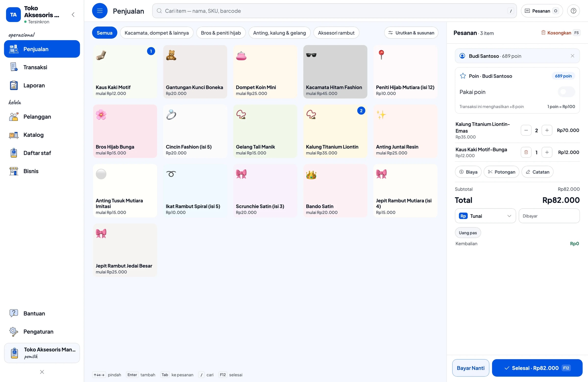Open the help question mark icon
This screenshot has width=588, height=382.
(x=573, y=11)
